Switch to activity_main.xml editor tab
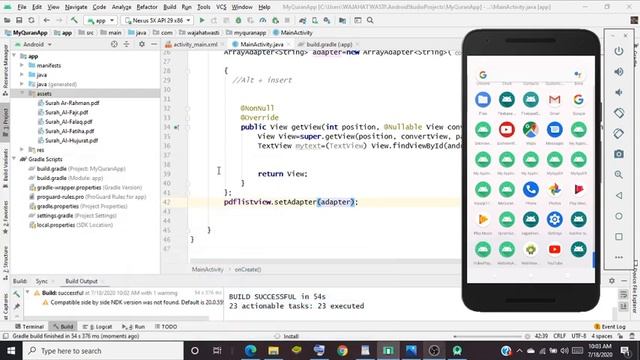Image resolution: width=640 pixels, height=360 pixels. tap(195, 44)
